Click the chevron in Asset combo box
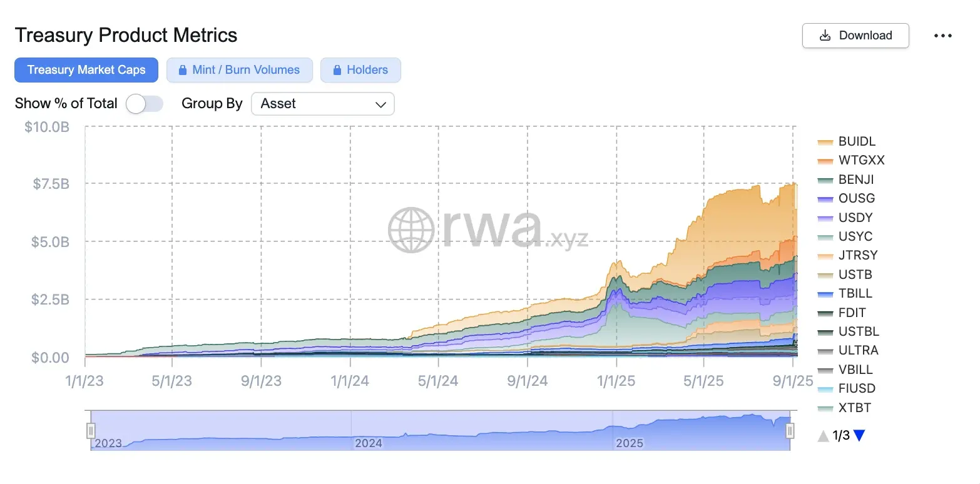980x484 pixels. click(x=380, y=104)
